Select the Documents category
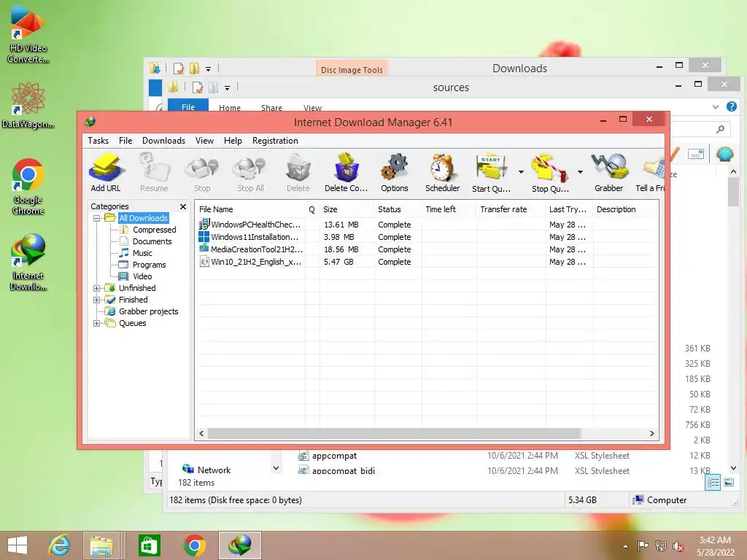The height and width of the screenshot is (560, 747). click(x=152, y=241)
